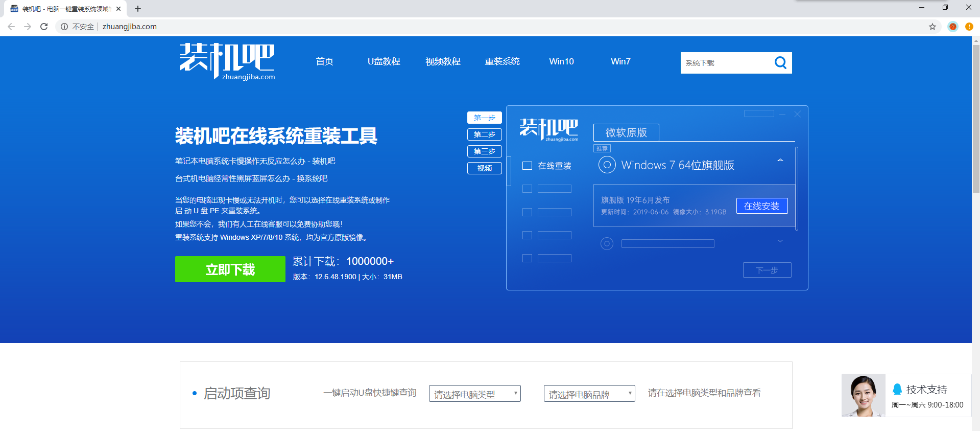
Task: Click the 不安全 site info icon
Action: [64, 27]
